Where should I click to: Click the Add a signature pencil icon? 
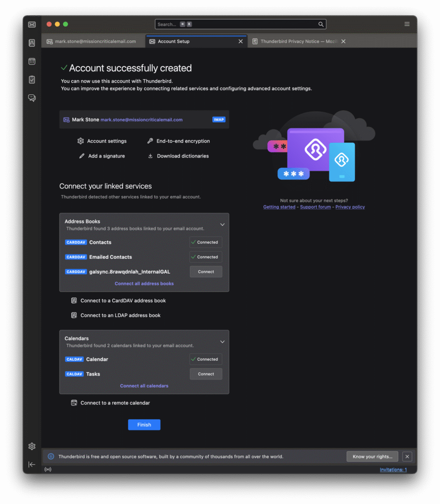click(82, 156)
